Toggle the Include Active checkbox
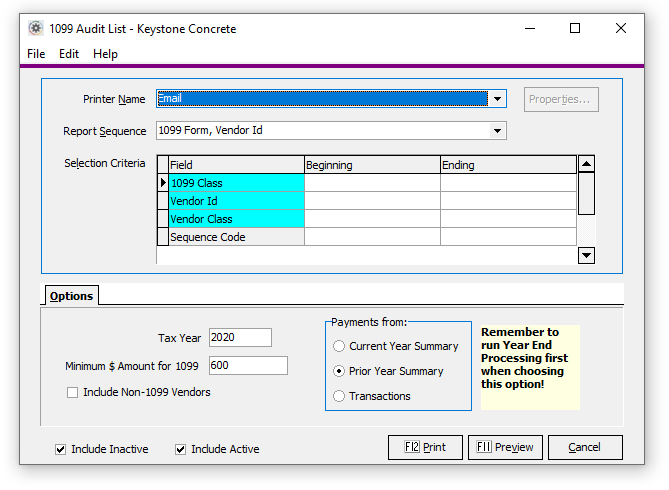This screenshot has height=490, width=669. [x=181, y=450]
